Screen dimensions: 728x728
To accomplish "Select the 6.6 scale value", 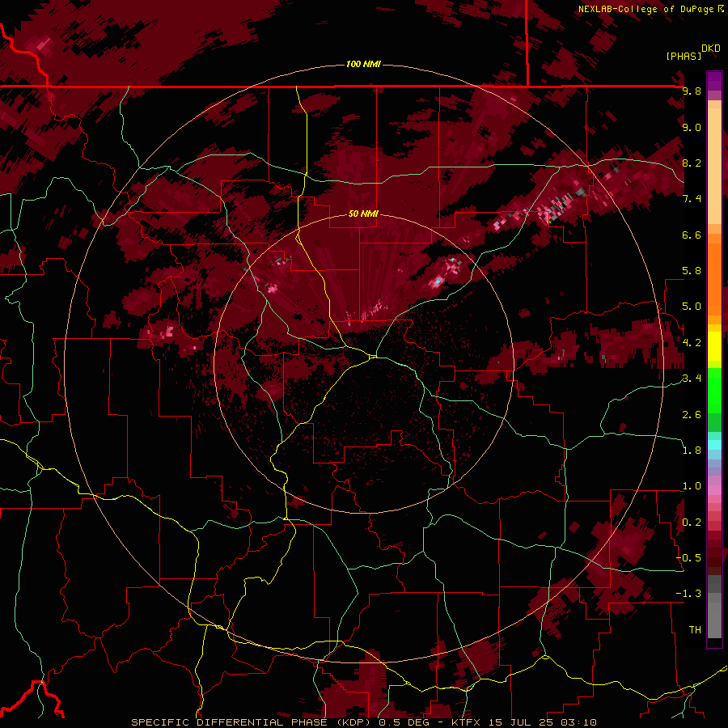I will click(692, 235).
